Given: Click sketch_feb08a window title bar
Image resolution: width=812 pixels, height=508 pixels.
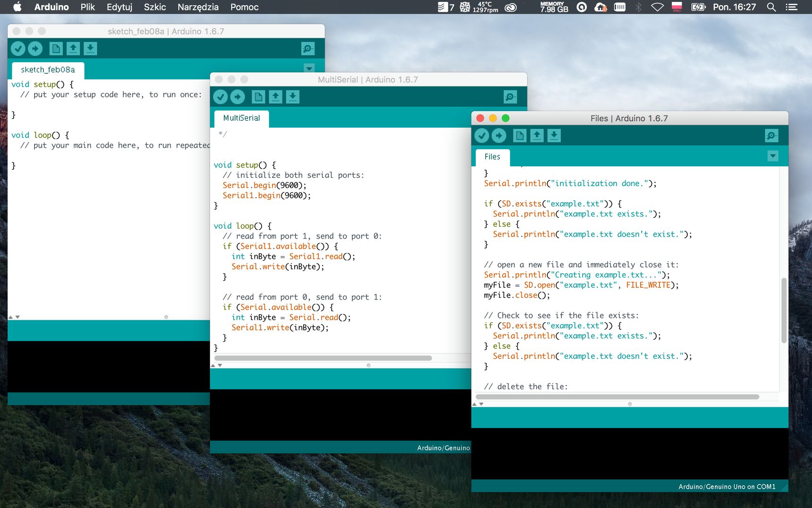Looking at the screenshot, I should pyautogui.click(x=166, y=31).
